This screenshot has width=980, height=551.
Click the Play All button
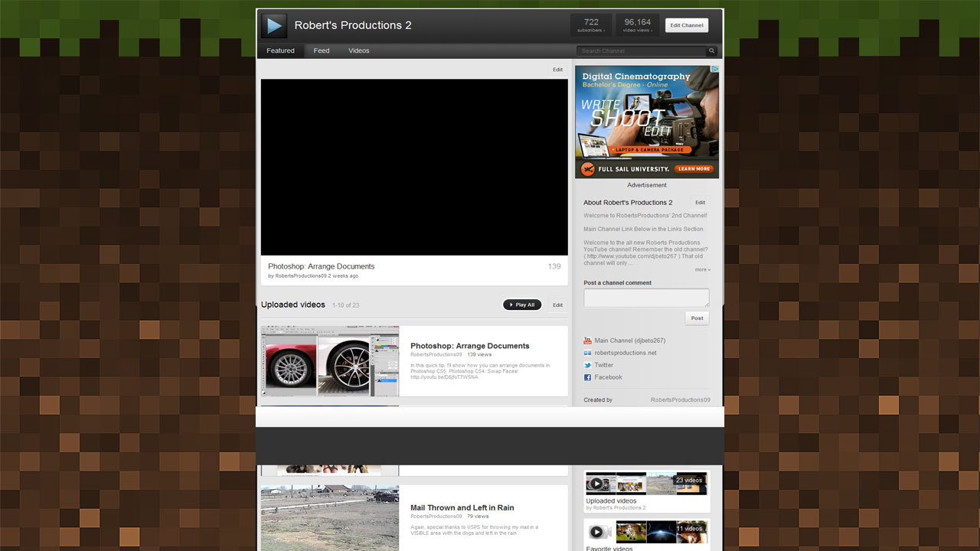point(522,305)
